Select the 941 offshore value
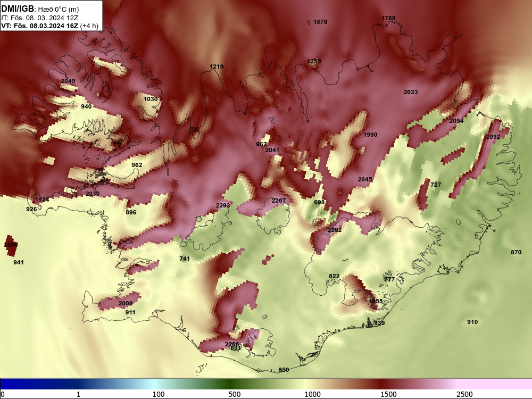The height and width of the screenshot is (399, 532). click(19, 262)
